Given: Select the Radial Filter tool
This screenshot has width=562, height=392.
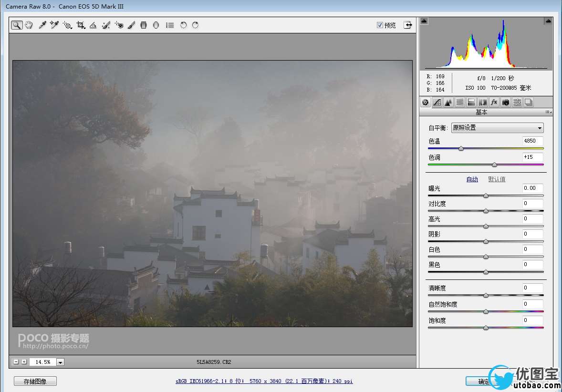Looking at the screenshot, I should click(156, 25).
